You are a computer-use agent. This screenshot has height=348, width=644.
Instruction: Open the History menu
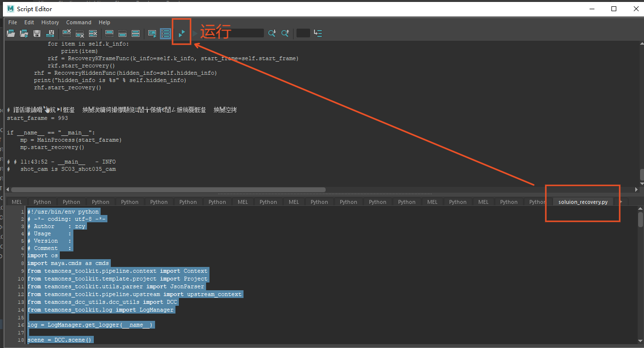point(50,22)
